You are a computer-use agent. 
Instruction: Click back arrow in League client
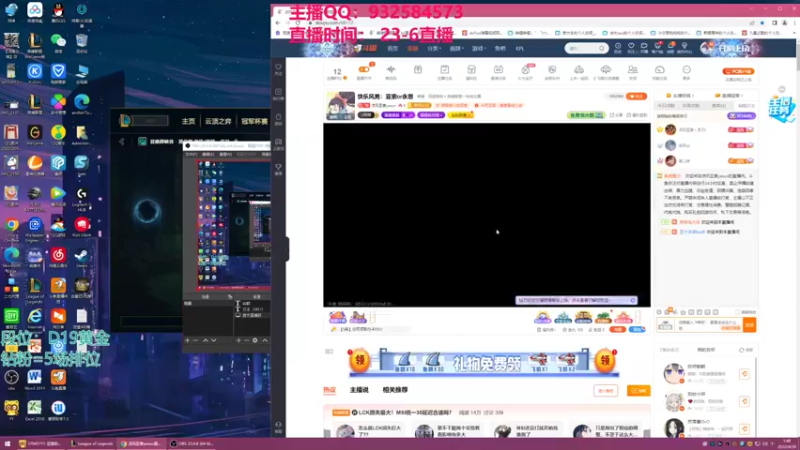click(121, 141)
